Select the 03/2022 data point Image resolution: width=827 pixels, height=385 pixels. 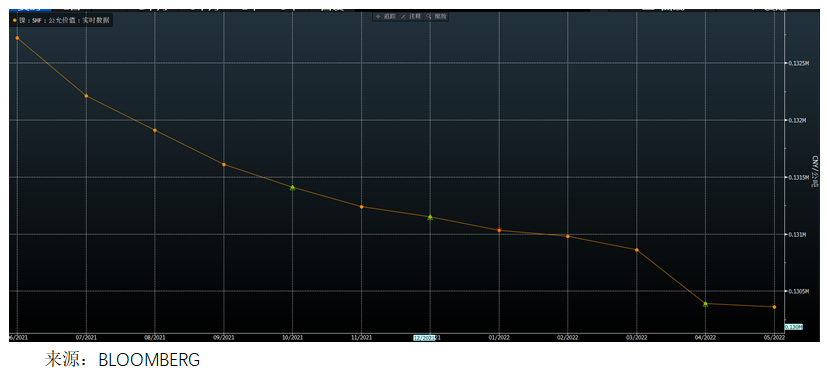click(637, 250)
